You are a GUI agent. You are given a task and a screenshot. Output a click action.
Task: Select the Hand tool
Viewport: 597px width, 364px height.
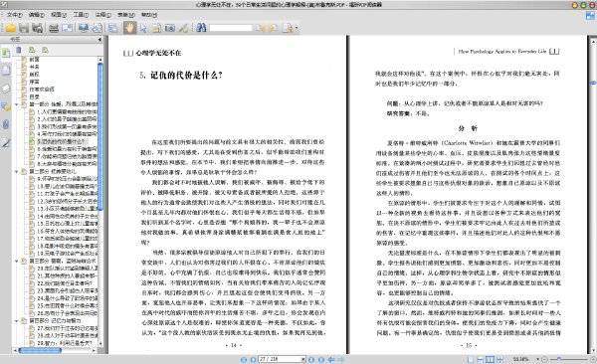(129, 28)
